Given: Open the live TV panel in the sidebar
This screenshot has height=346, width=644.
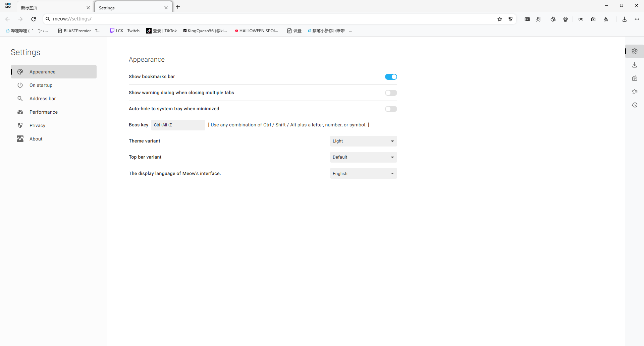Looking at the screenshot, I should (635, 78).
